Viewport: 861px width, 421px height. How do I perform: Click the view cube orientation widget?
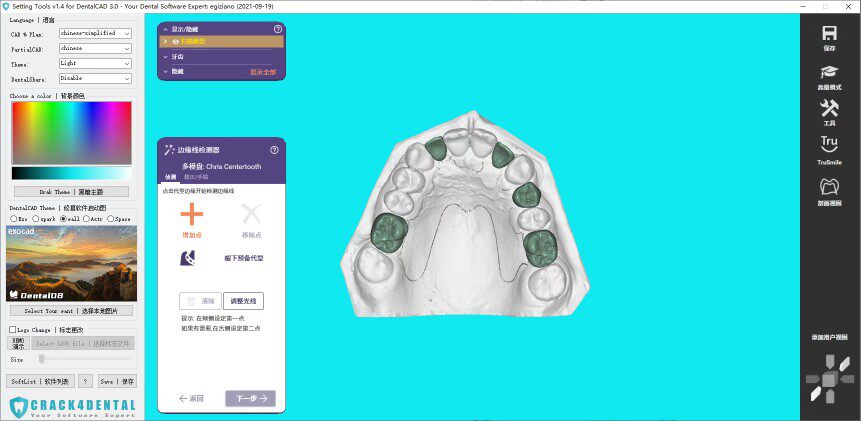830,379
